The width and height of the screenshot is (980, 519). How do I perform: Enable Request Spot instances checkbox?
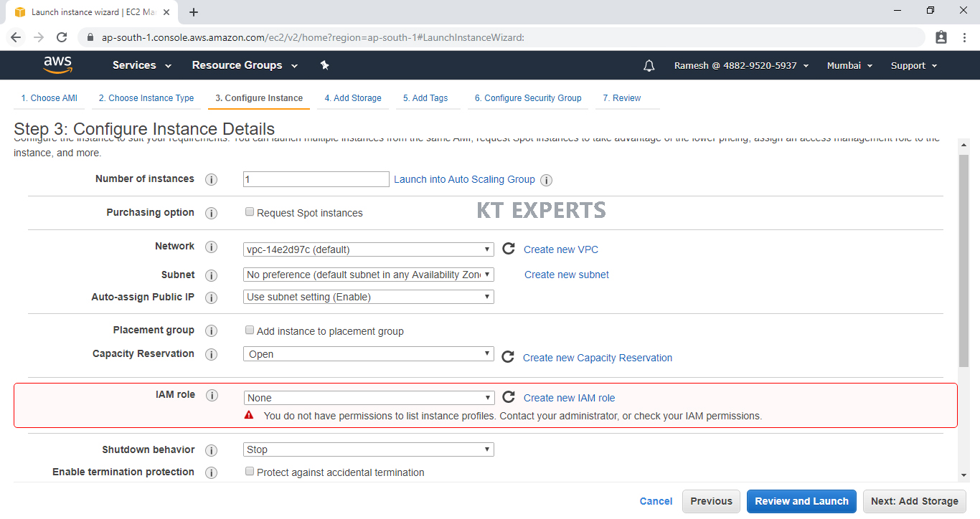pos(250,212)
